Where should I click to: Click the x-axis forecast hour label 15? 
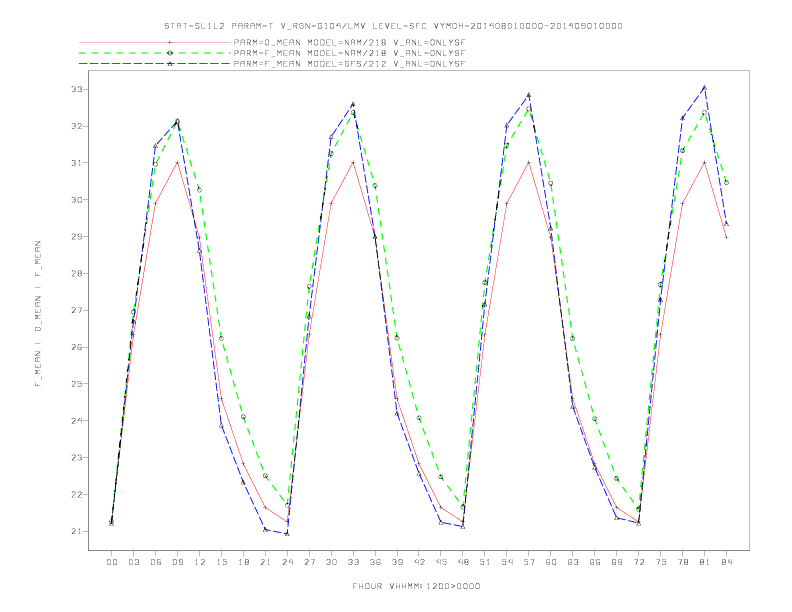[221, 562]
